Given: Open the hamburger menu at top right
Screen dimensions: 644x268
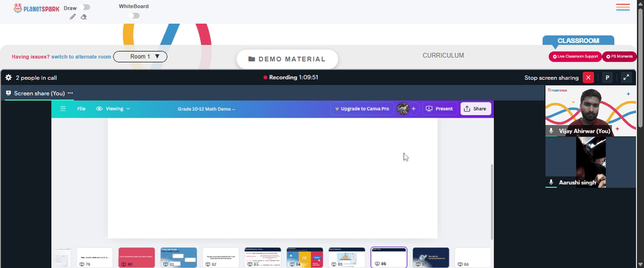Looking at the screenshot, I should 623,7.
